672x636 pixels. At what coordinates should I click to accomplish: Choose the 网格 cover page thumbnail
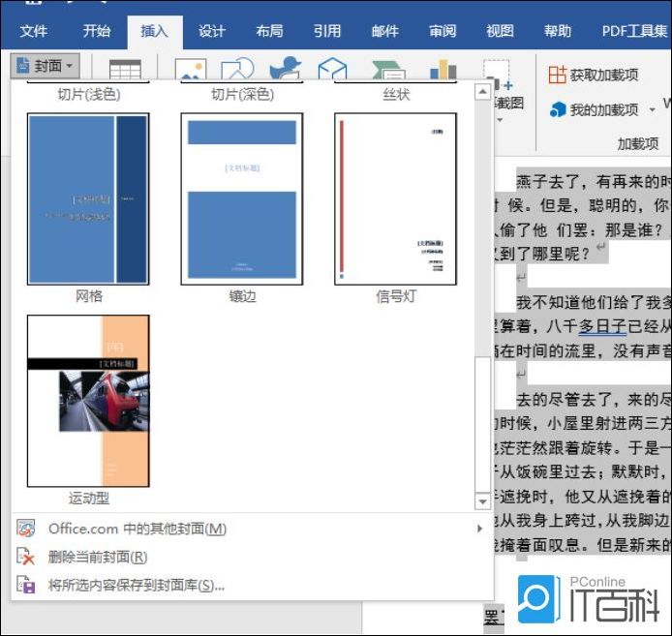click(88, 198)
